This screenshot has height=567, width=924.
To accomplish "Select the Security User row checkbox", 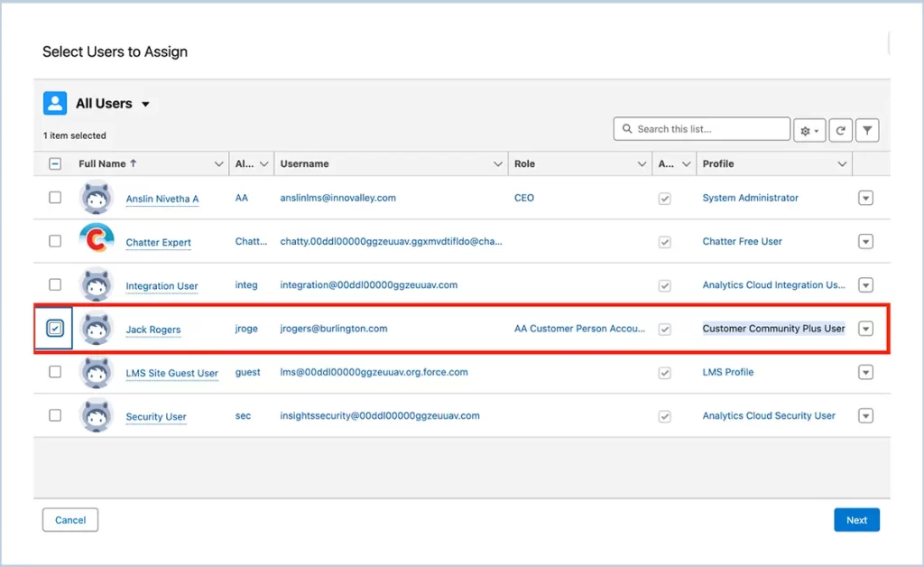I will pyautogui.click(x=55, y=415).
